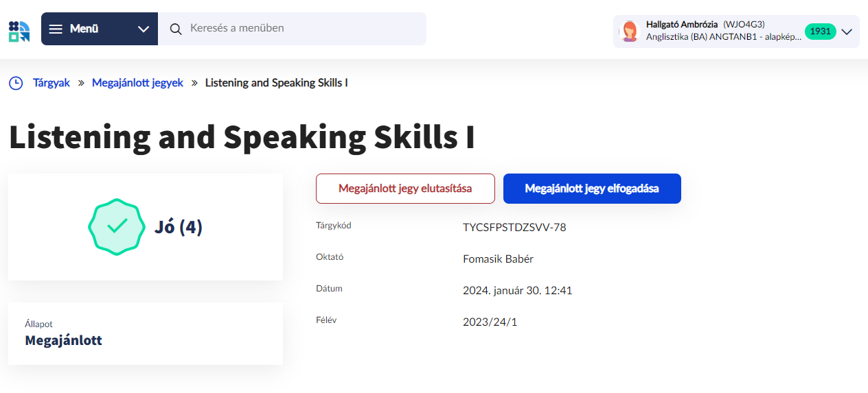Click the magnifying glass search icon
Screen dimensions: 868x393
tap(176, 29)
